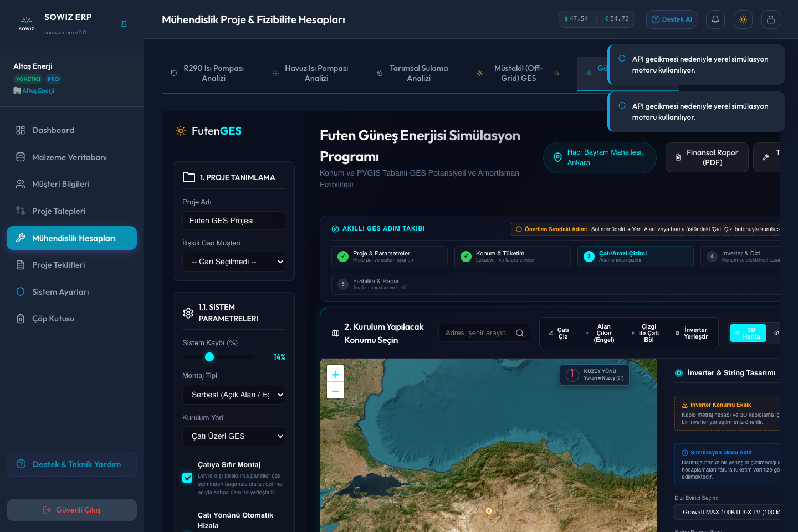Click the Proje Adı input field
798x532 pixels.
234,221
